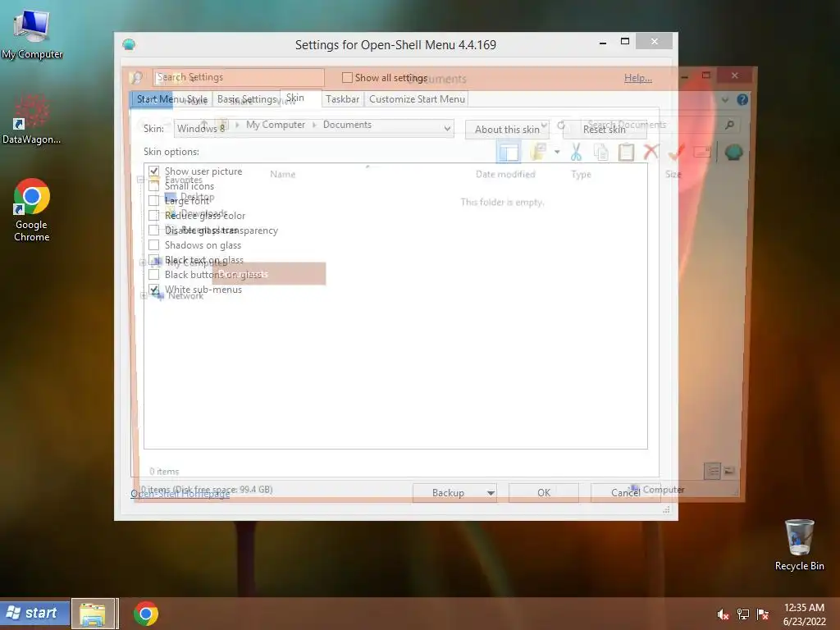Click the blue Help icon in Explorer window
The height and width of the screenshot is (630, 840).
(x=742, y=99)
